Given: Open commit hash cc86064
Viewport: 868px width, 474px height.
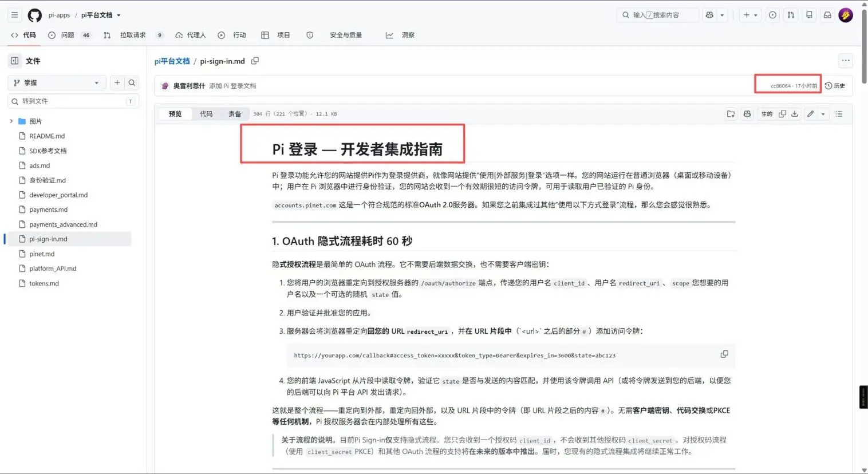Looking at the screenshot, I should 780,86.
